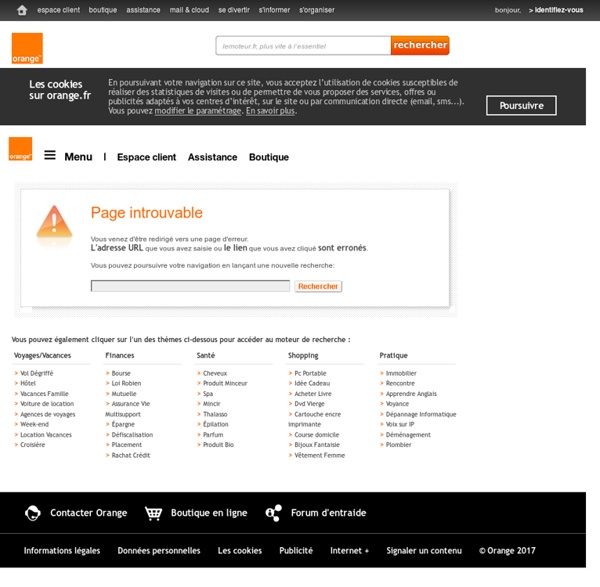Open Loi Robien link

pos(126,383)
